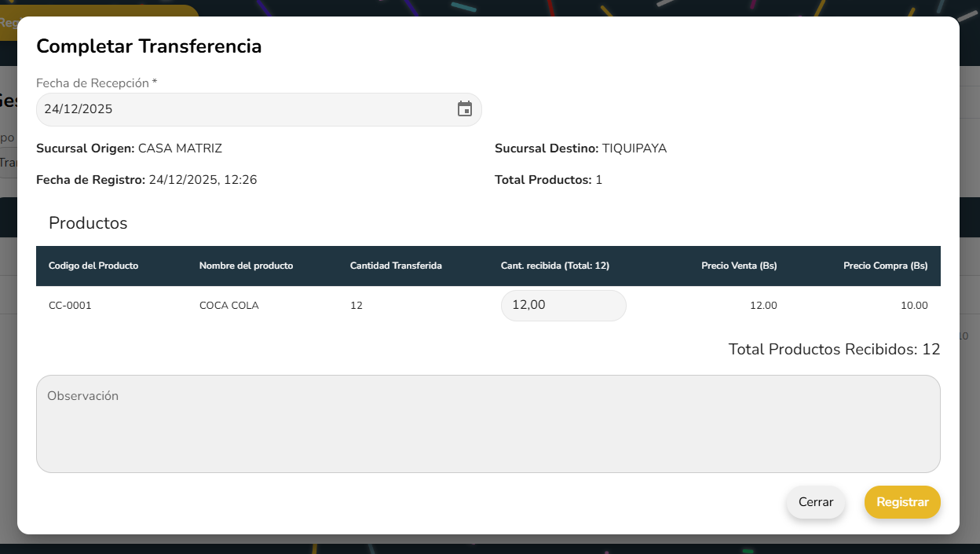Click the Total Productos Recibidos text
Screen dimensions: 980x554
834,349
